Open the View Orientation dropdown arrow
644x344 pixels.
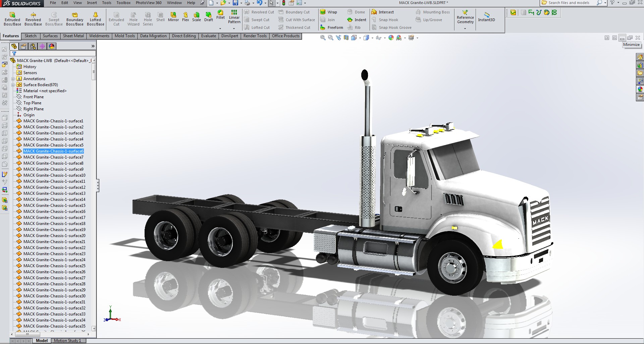click(x=360, y=38)
